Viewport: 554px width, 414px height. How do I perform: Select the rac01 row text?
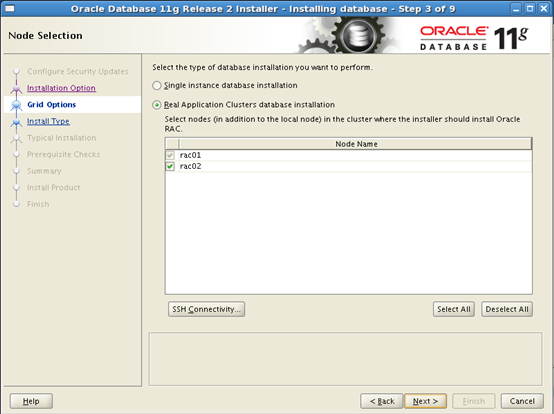(x=190, y=155)
